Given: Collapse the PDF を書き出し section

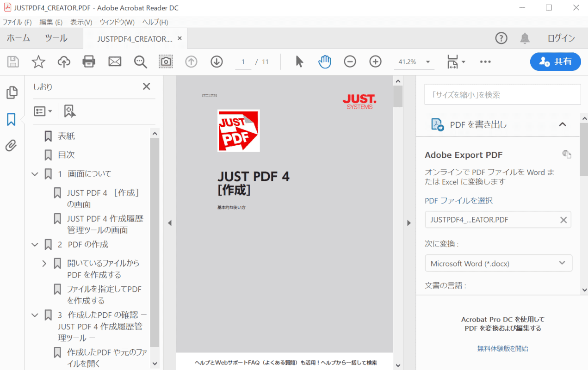Looking at the screenshot, I should [563, 124].
